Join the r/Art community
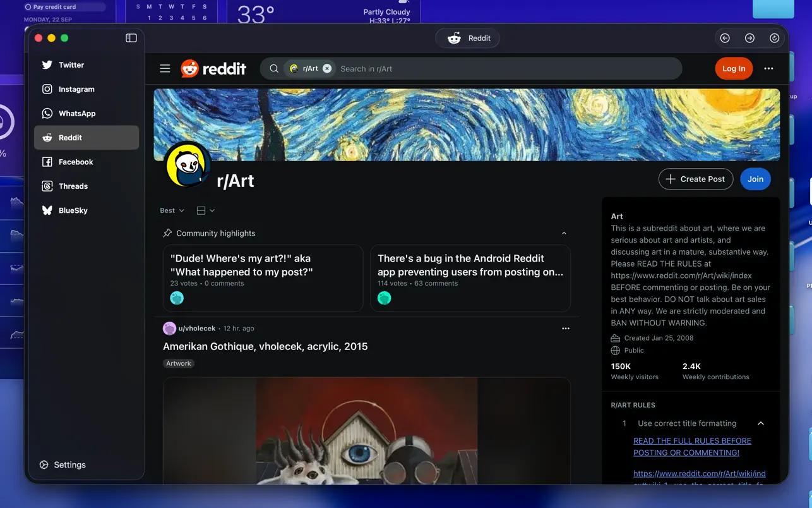This screenshot has width=812, height=508. coord(755,179)
